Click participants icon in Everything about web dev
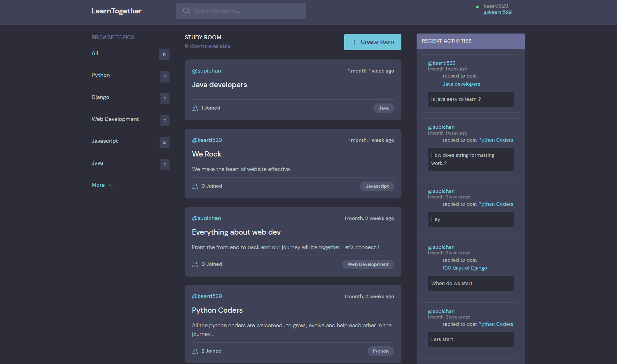The image size is (617, 364). pos(195,264)
